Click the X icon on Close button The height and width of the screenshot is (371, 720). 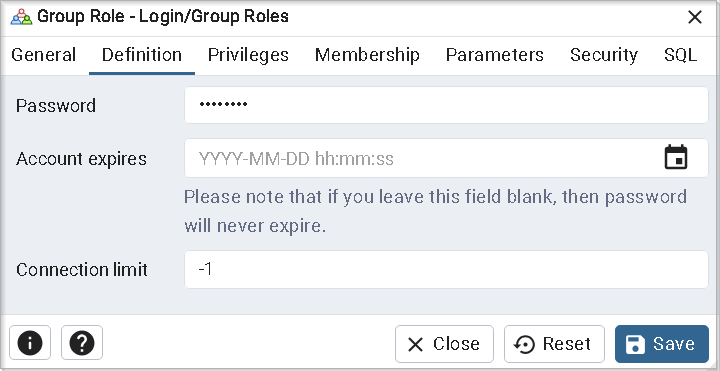coord(416,344)
